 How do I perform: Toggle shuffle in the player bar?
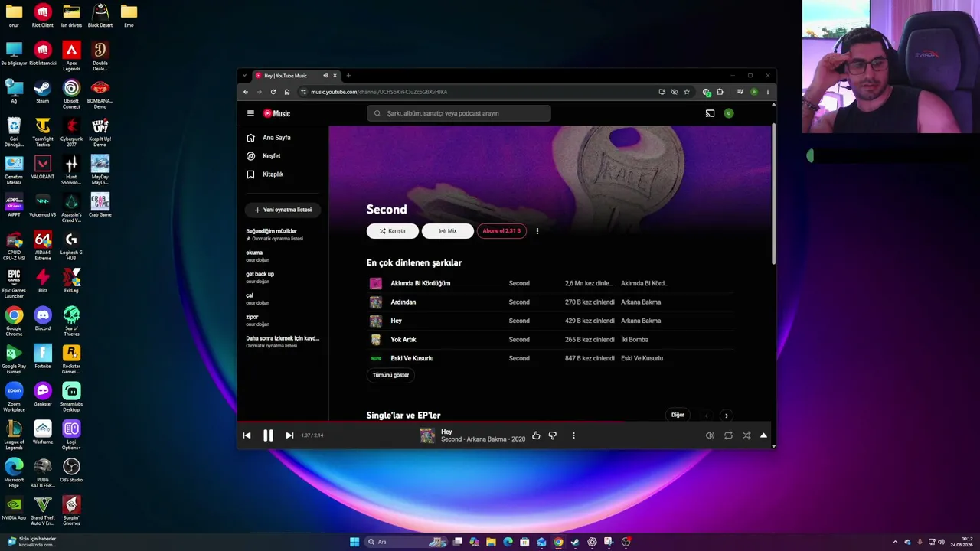point(746,435)
